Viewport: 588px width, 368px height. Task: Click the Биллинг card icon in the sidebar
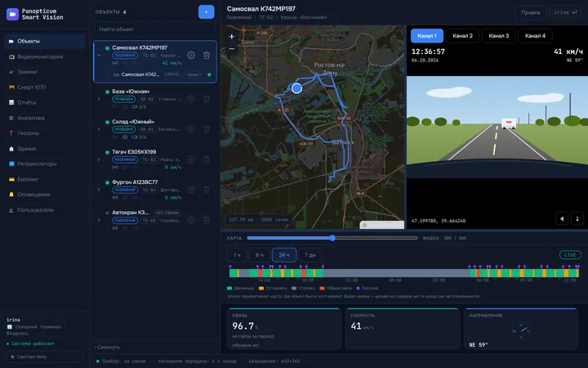point(11,179)
